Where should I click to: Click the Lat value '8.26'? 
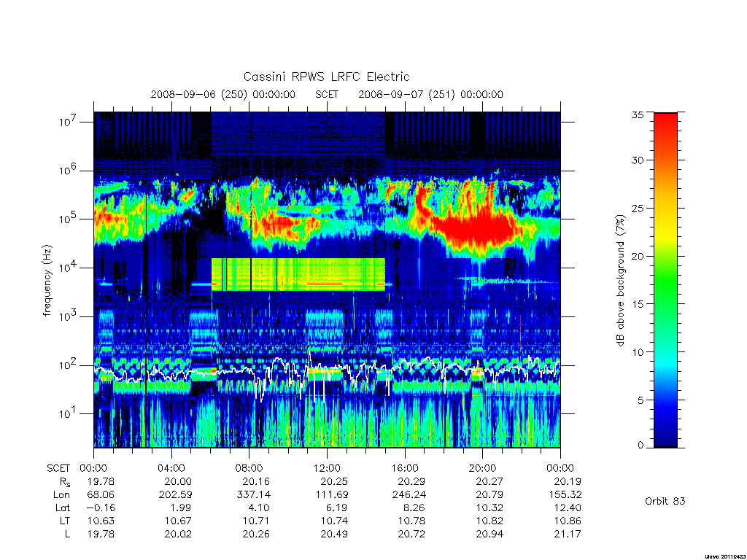point(414,507)
